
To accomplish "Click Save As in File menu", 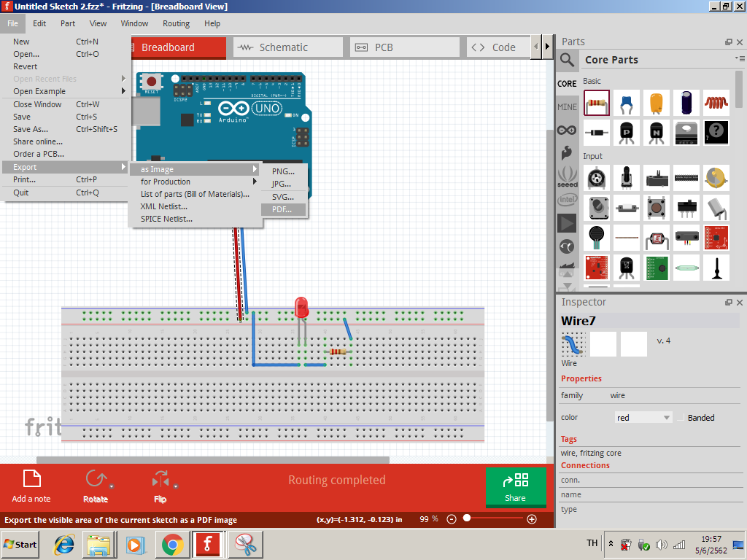I will (x=65, y=129).
